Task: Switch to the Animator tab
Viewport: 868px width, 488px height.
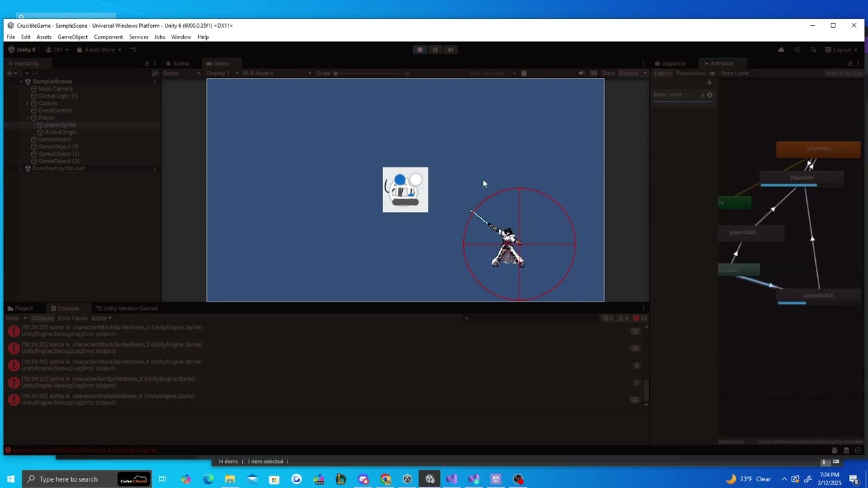Action: pyautogui.click(x=722, y=63)
